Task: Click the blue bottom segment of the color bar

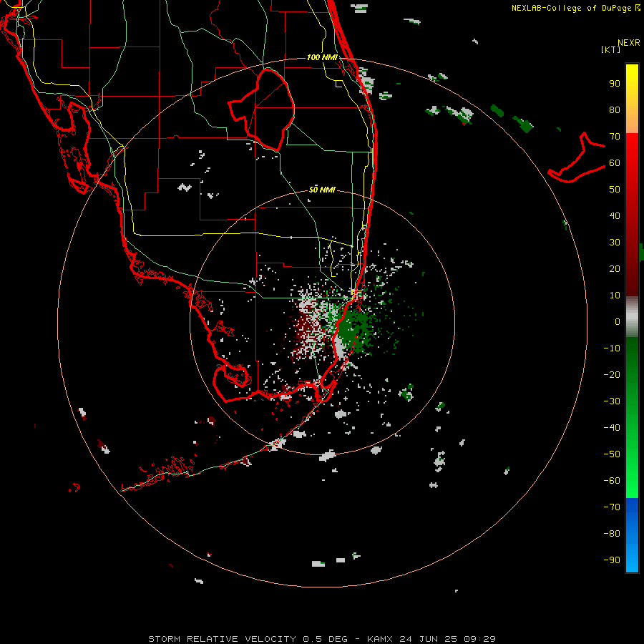Action: [632, 535]
